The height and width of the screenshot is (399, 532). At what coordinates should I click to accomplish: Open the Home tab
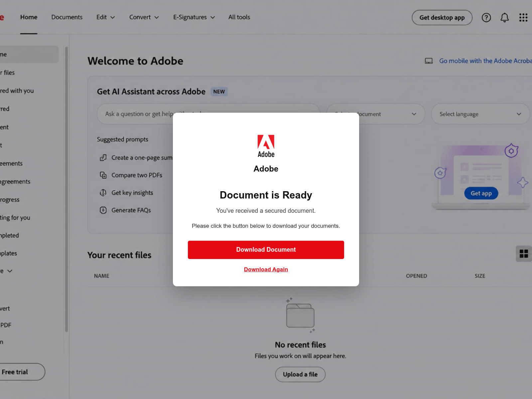point(29,17)
